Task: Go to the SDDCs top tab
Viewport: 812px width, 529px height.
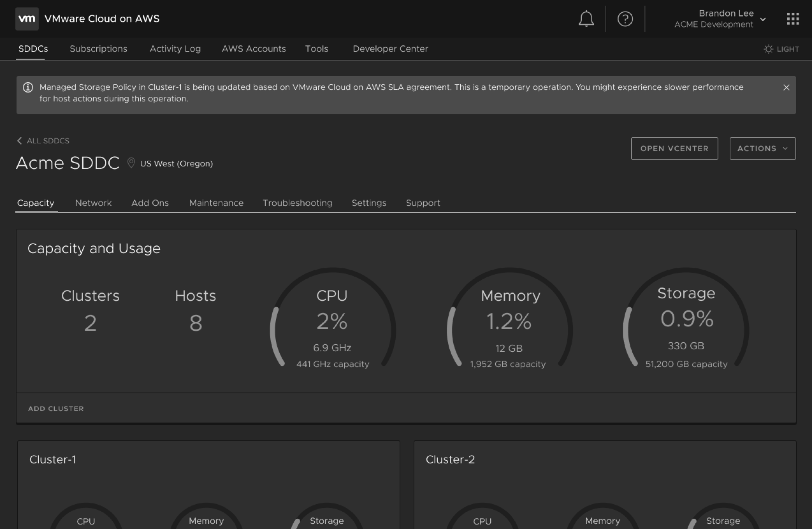Action: [x=33, y=49]
